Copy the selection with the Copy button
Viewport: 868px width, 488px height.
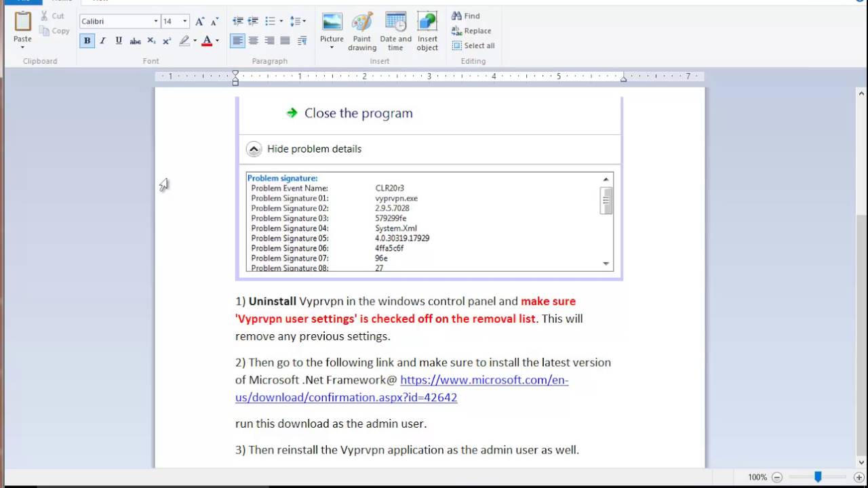click(54, 30)
